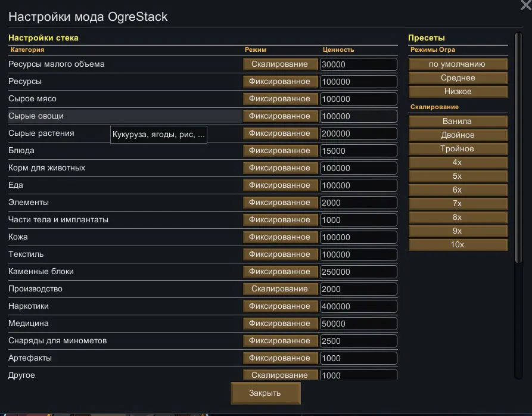This screenshot has width=532, height=416.
Task: Edit the Наркотики value field
Action: tap(358, 306)
